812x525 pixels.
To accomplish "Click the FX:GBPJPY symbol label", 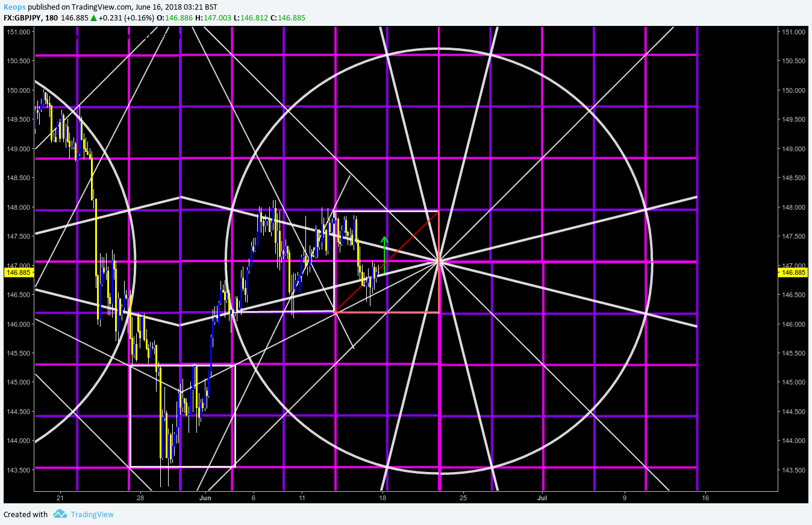I will click(23, 18).
